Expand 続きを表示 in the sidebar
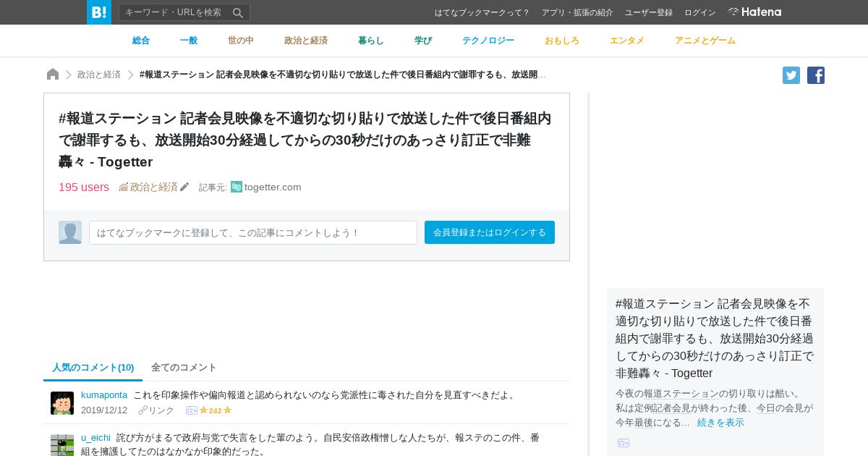Image resolution: width=868 pixels, height=456 pixels. coord(720,422)
